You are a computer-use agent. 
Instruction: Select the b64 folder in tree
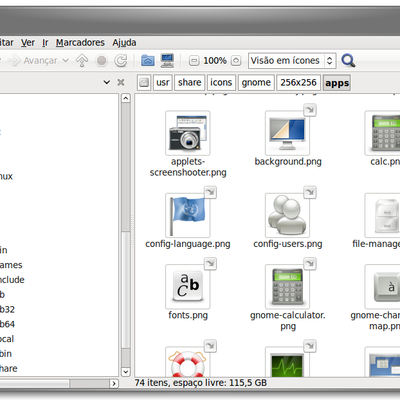pyautogui.click(x=7, y=324)
